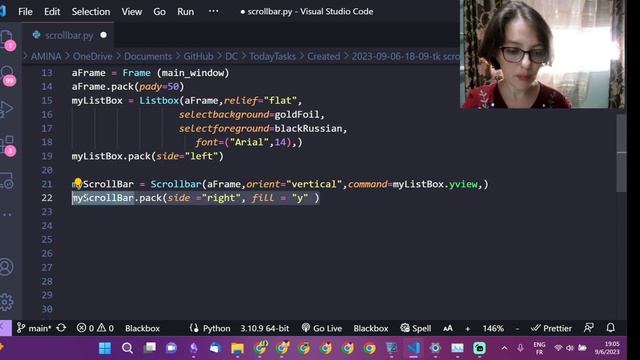Screen dimensions: 640x360
Task: Click the ENG FR language indicator
Action: click(x=539, y=348)
